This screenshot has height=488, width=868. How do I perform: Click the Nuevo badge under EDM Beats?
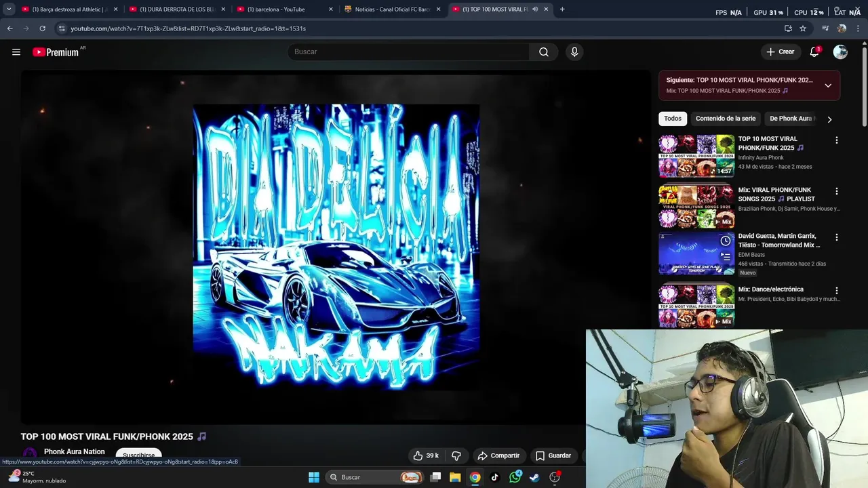pyautogui.click(x=747, y=273)
